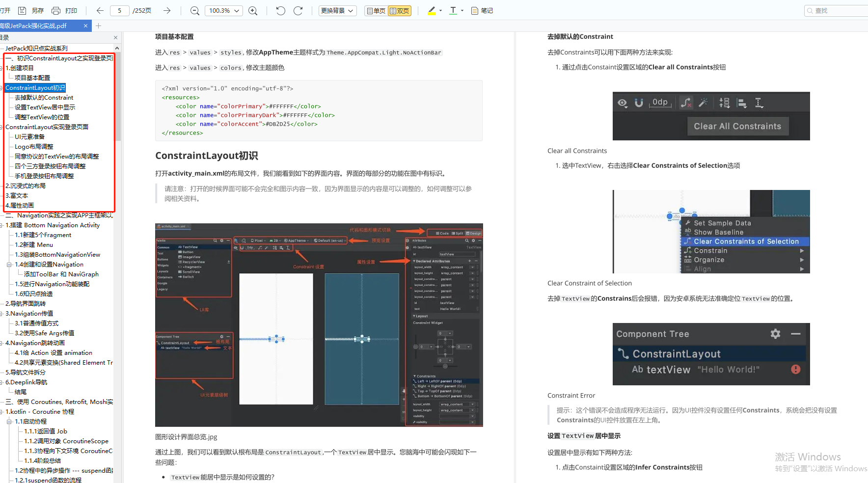868x483 pixels.
Task: Open the highlighter color dropdown arrow
Action: click(x=440, y=10)
